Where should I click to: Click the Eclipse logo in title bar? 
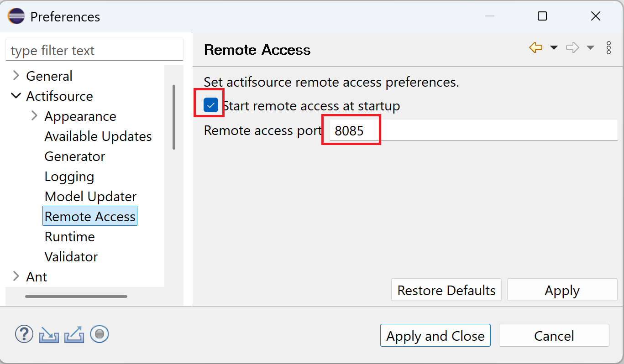point(16,16)
